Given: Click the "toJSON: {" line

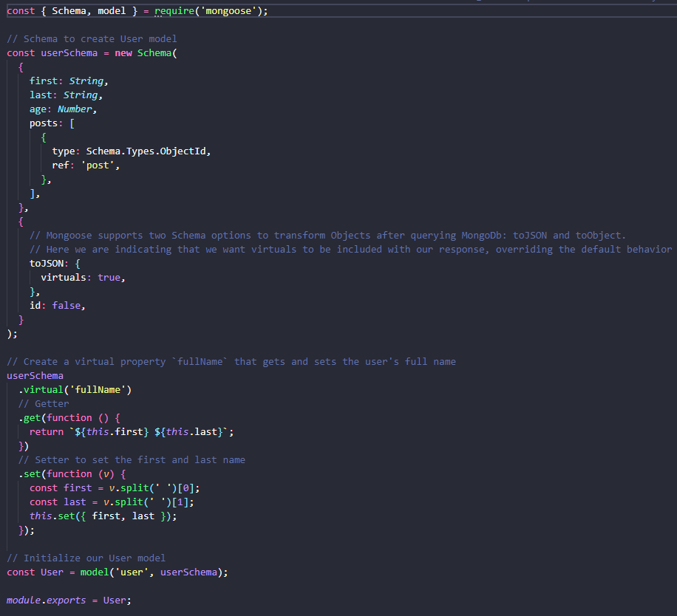Looking at the screenshot, I should point(55,264).
